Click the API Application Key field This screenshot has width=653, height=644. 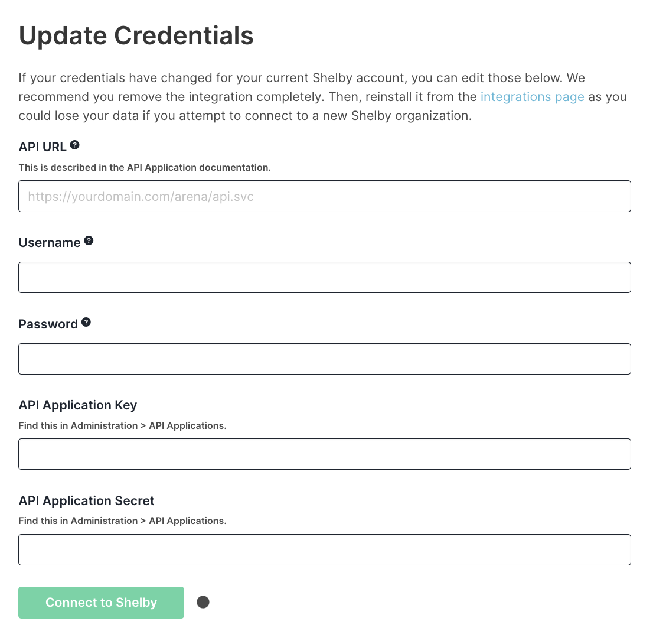[x=324, y=454]
